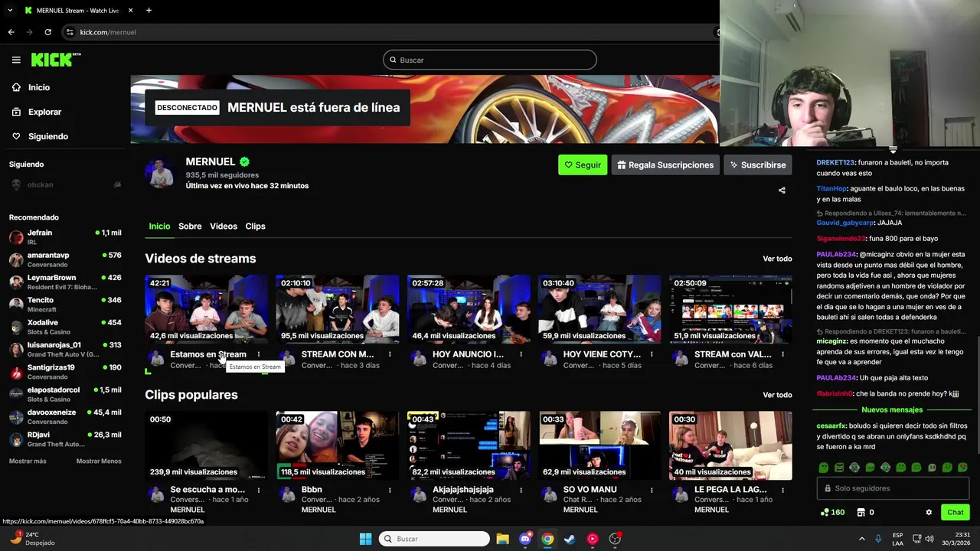Click the shop icon showing 0

865,512
